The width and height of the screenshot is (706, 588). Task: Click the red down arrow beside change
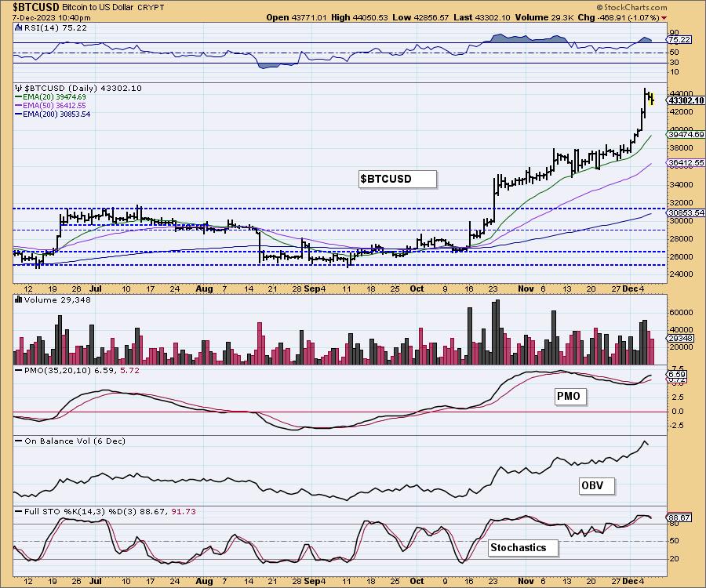664,18
